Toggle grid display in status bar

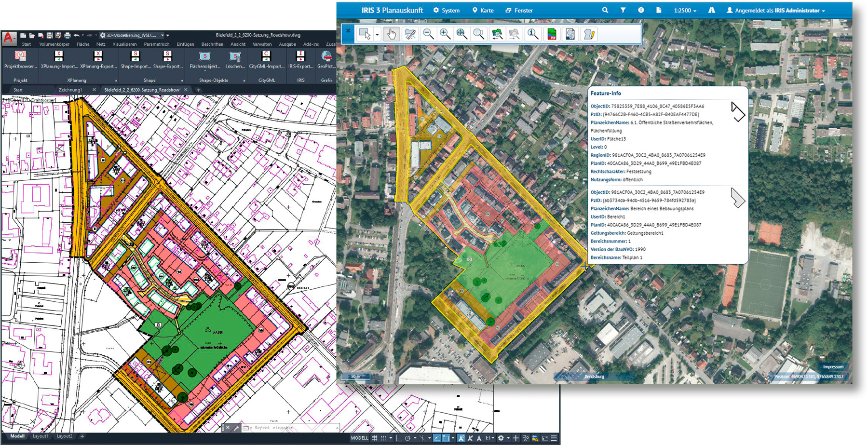[x=375, y=438]
